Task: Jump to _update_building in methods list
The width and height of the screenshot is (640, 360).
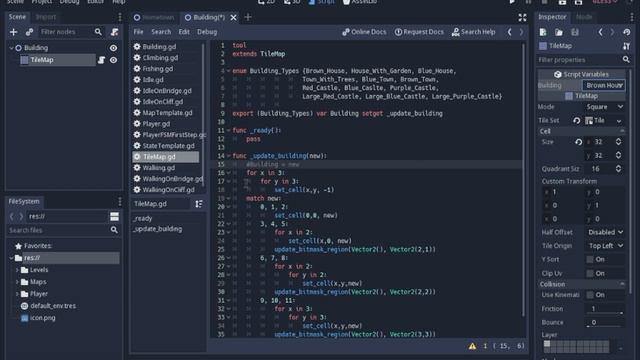Action: 158,229
